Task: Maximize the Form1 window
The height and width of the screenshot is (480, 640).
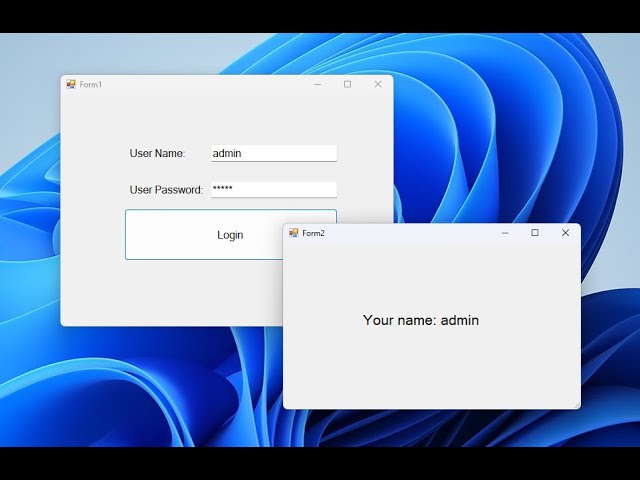Action: pyautogui.click(x=347, y=84)
